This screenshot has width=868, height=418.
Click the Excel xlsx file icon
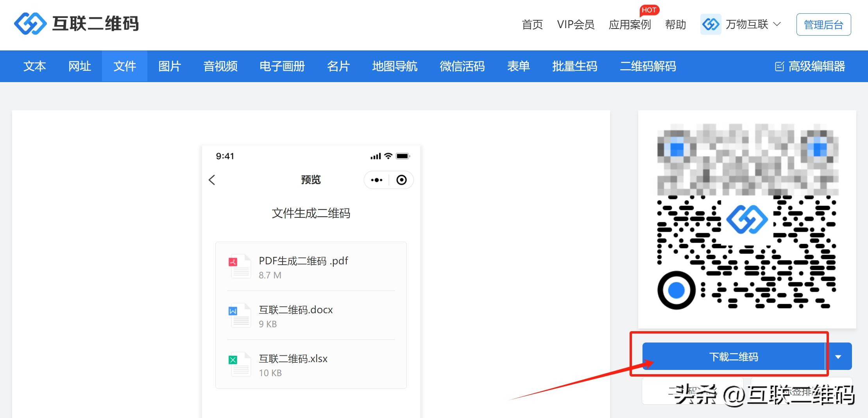pyautogui.click(x=239, y=364)
